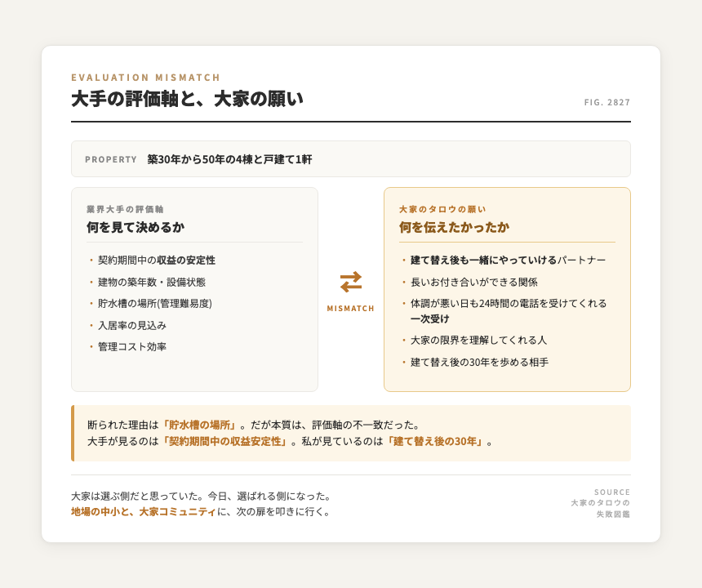
Task: Click the SOURCE label
Action: click(x=612, y=492)
